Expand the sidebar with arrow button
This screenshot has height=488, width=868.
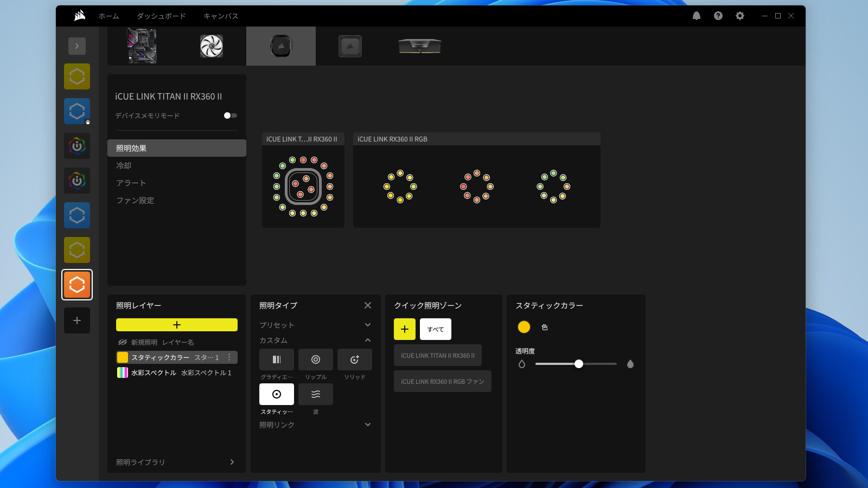[x=77, y=46]
